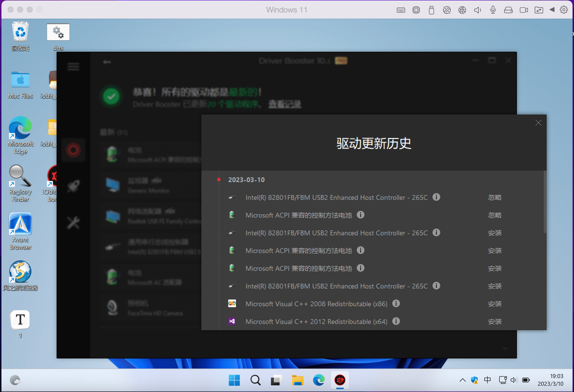Click Parallels USB device icon
Viewport: 574px width, 392px height.
431,10
